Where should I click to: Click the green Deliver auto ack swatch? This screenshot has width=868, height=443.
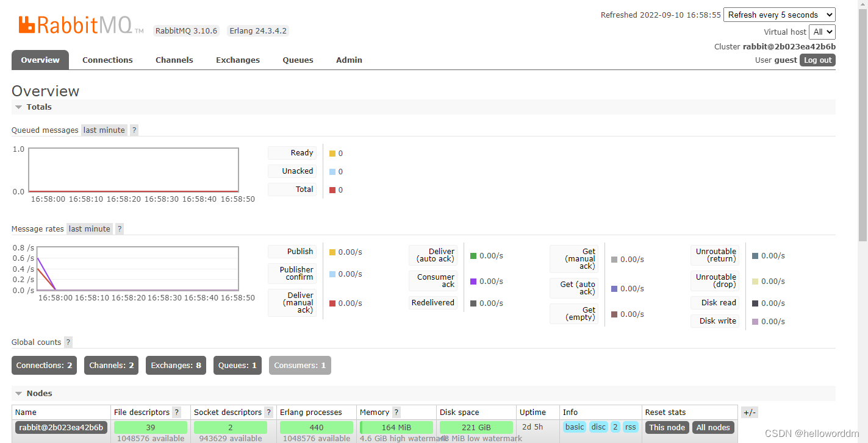[473, 256]
